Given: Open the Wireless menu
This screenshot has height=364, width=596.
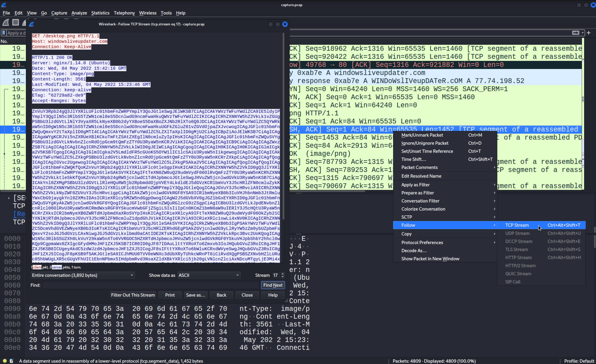Looking at the screenshot, I should 148,13.
